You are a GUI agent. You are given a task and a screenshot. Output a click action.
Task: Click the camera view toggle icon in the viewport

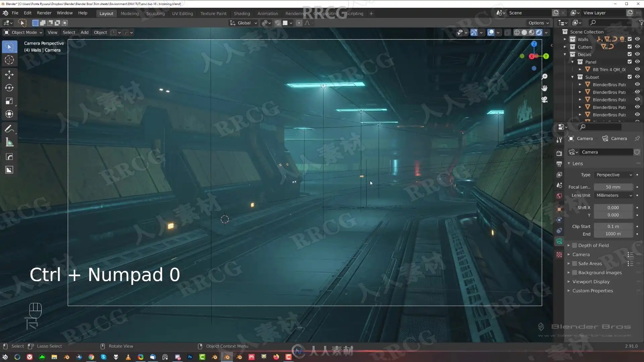(x=544, y=100)
